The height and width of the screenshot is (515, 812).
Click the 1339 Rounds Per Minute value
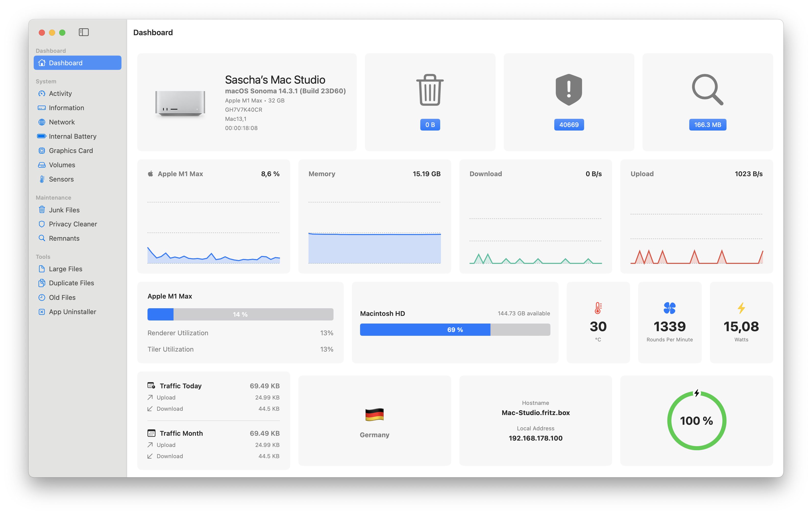coord(669,326)
